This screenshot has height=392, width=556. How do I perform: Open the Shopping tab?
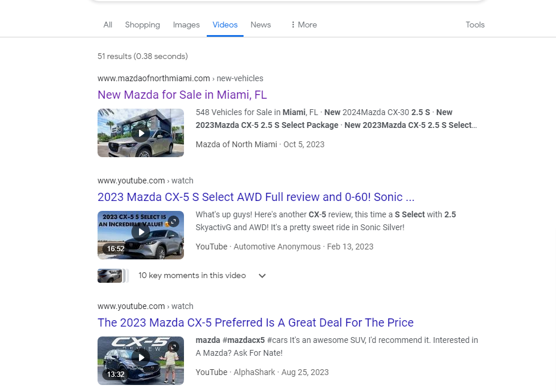[143, 25]
